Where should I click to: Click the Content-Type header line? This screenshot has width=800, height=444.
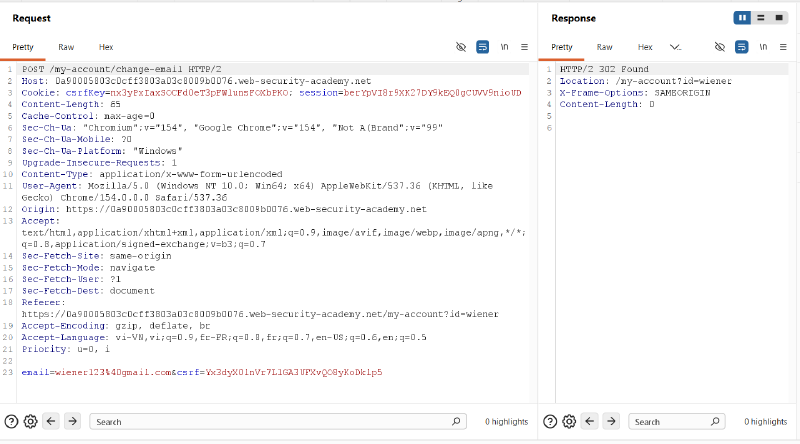[x=152, y=174]
